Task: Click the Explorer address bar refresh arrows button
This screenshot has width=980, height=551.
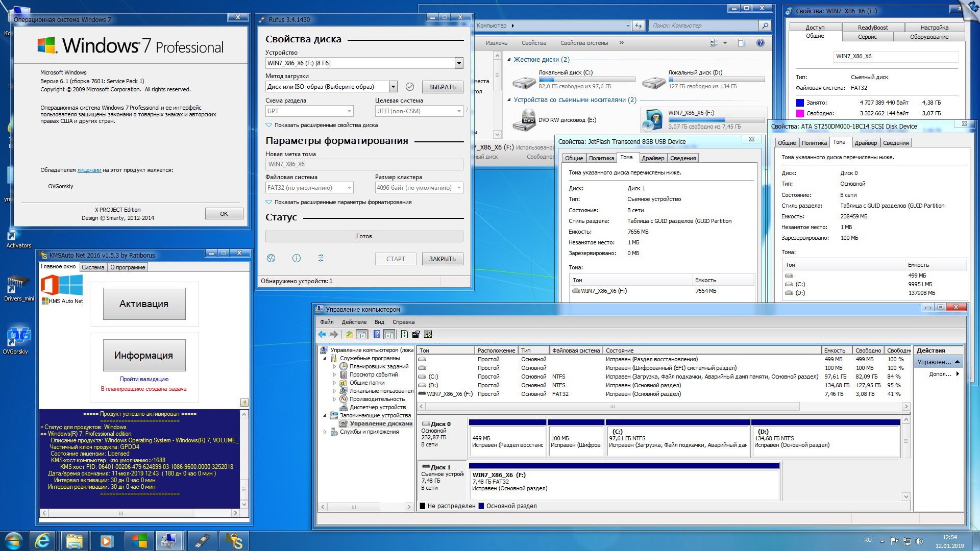Action: [x=639, y=26]
